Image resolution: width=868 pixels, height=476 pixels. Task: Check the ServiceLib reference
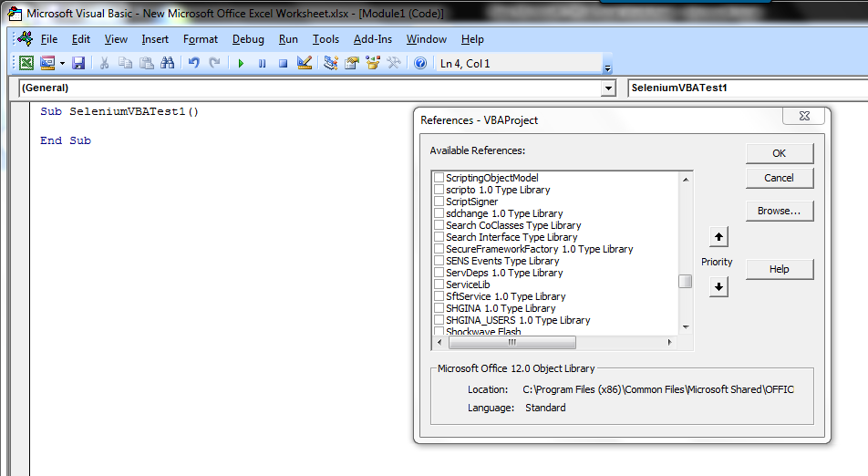[439, 285]
